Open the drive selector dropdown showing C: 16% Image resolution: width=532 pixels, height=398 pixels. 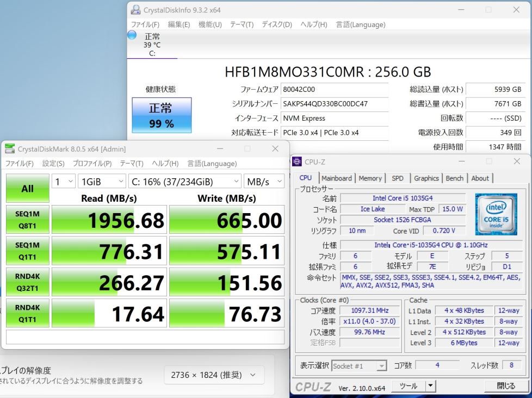pos(185,182)
